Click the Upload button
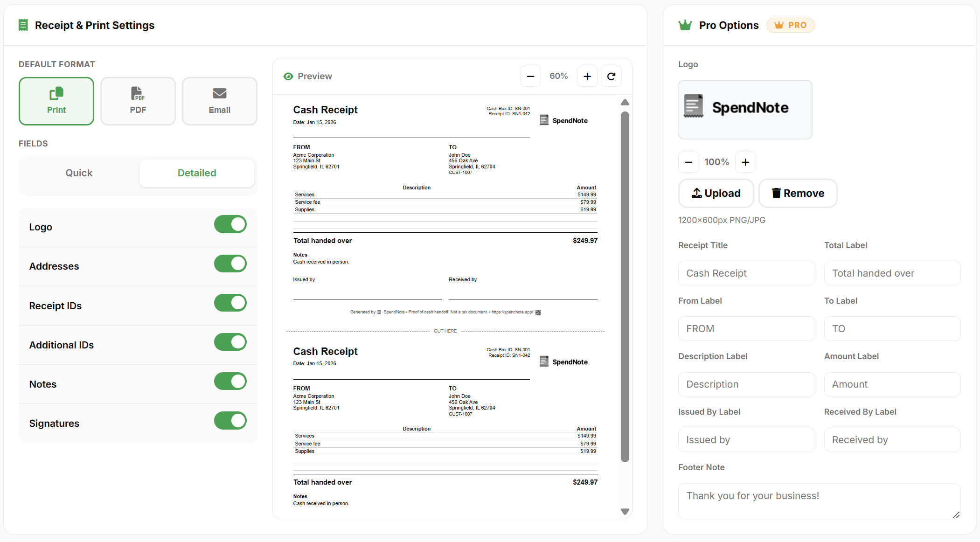This screenshot has width=980, height=542. pos(716,193)
